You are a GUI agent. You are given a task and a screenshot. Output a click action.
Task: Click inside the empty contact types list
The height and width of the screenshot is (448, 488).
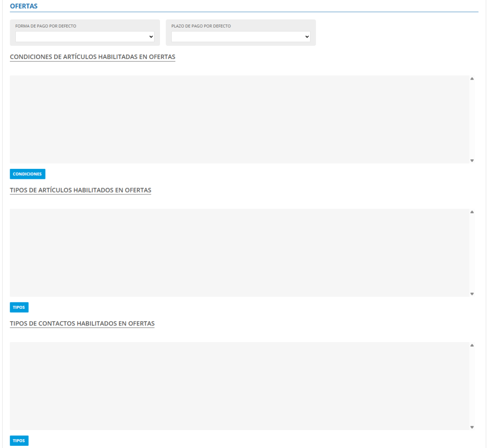(x=239, y=386)
